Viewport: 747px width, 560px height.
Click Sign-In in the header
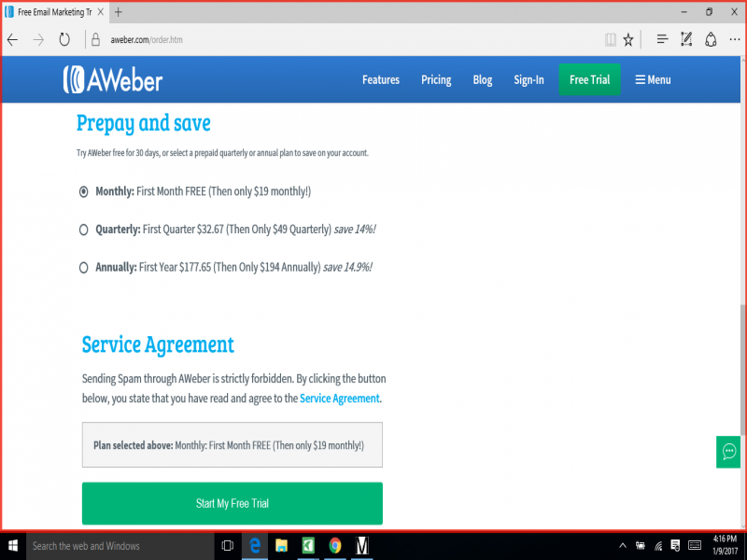529,79
